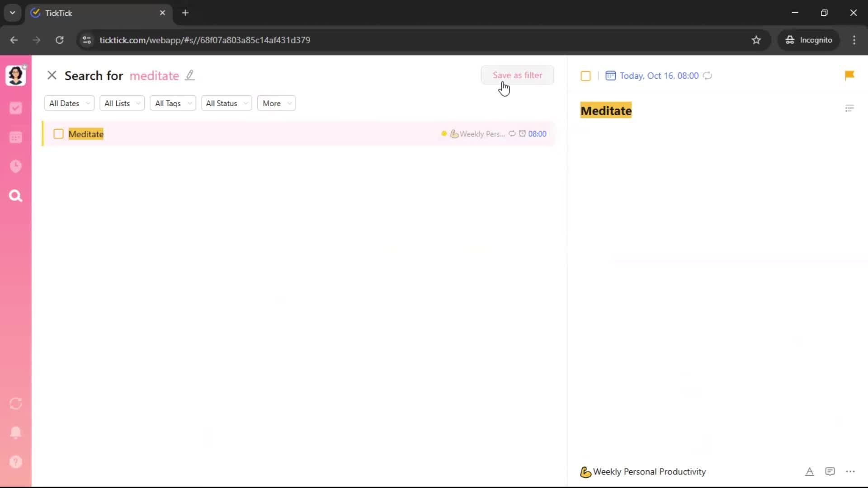Image resolution: width=868 pixels, height=488 pixels.
Task: Check off Meditate in the results list
Action: click(x=58, y=134)
